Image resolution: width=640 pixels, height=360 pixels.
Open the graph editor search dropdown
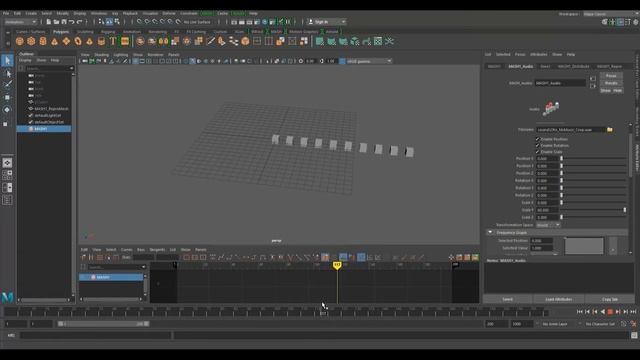(143, 267)
